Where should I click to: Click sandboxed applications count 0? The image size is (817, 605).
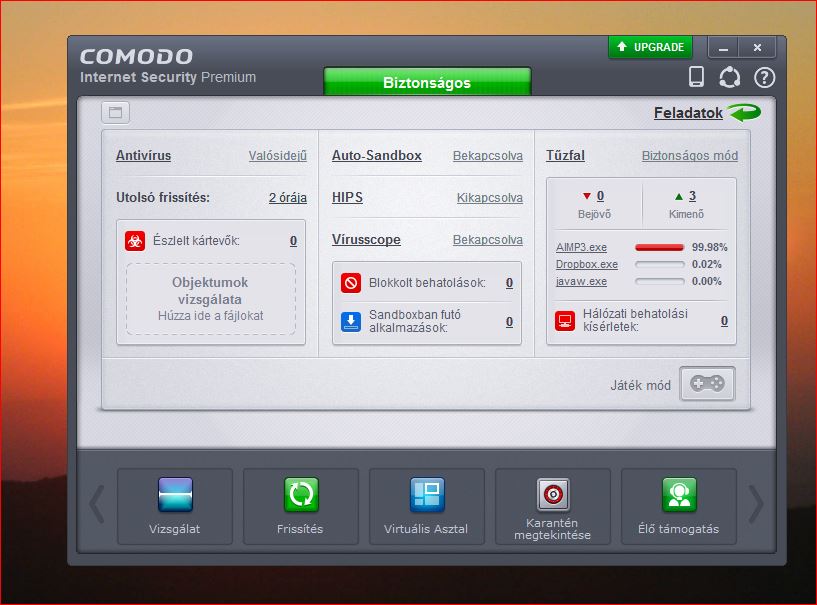[x=509, y=322]
